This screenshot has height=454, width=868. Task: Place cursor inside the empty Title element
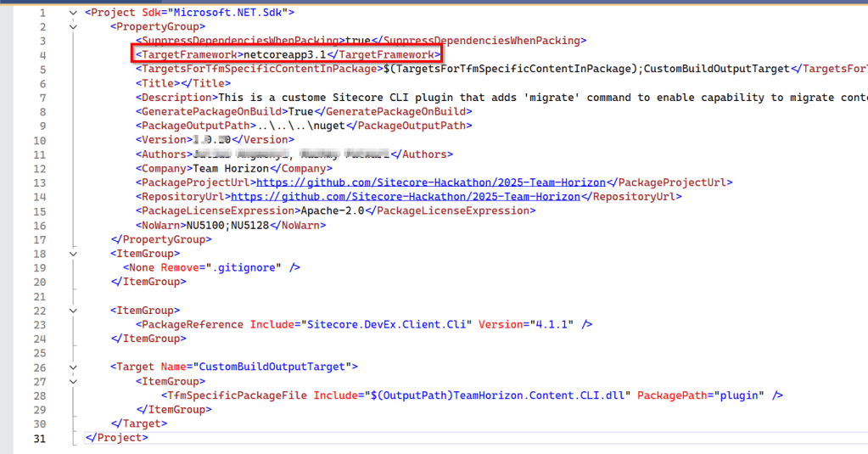181,84
